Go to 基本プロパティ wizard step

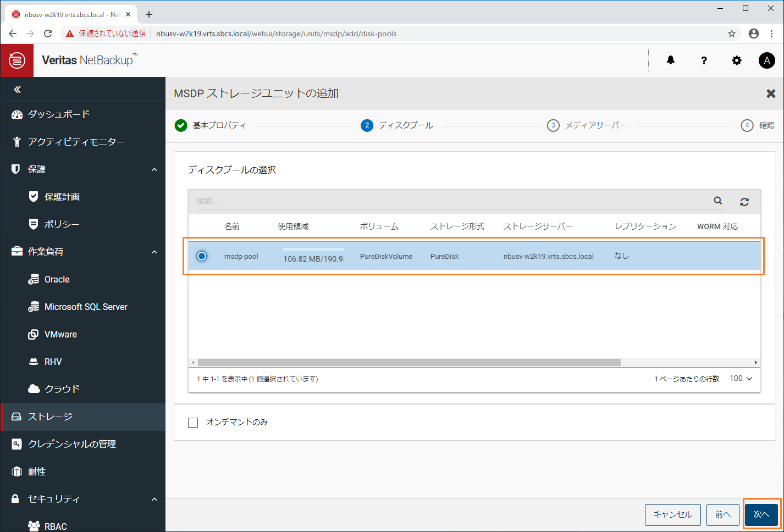pos(211,125)
